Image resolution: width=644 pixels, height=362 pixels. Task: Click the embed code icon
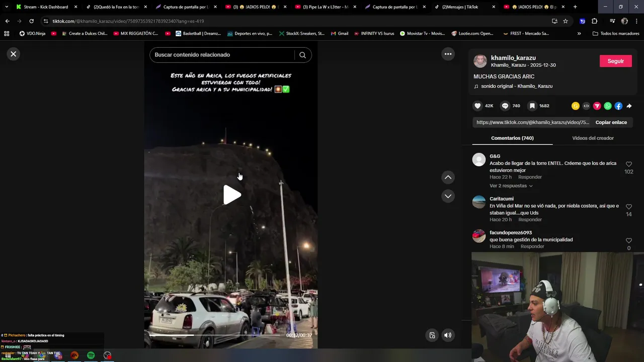586,106
